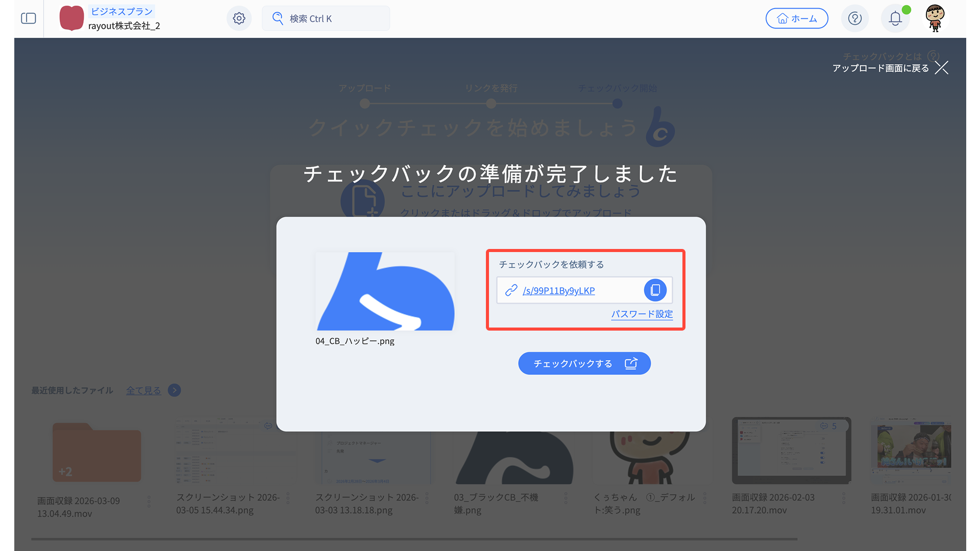Copy the share link with clipboard icon

(x=655, y=290)
